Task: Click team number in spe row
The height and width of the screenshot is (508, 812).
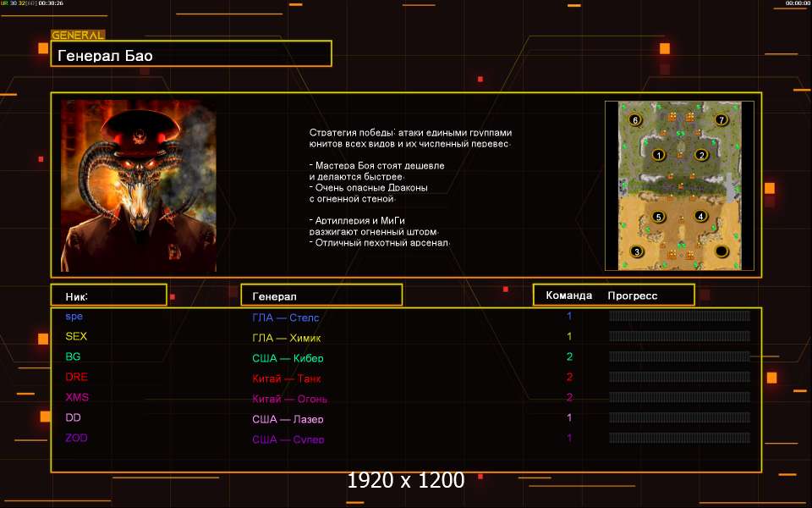Action: pos(569,316)
